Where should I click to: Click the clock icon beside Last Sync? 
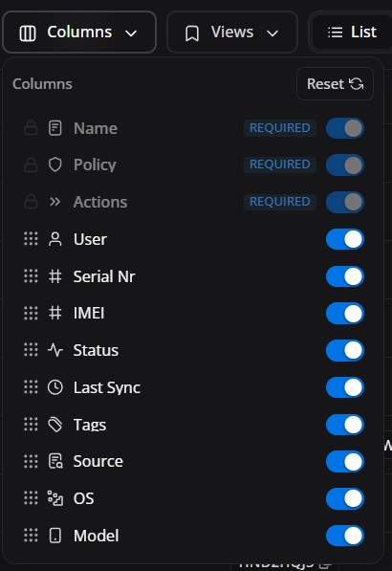(54, 387)
